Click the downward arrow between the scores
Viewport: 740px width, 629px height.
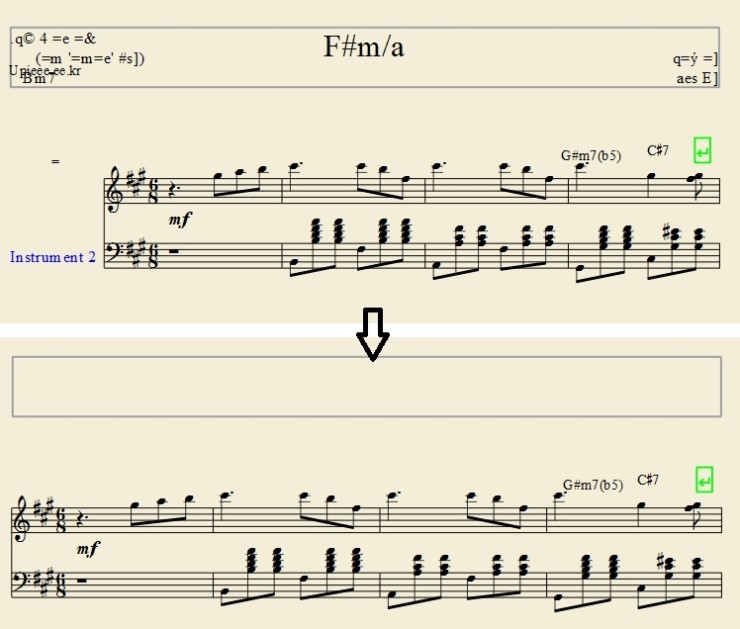(373, 335)
